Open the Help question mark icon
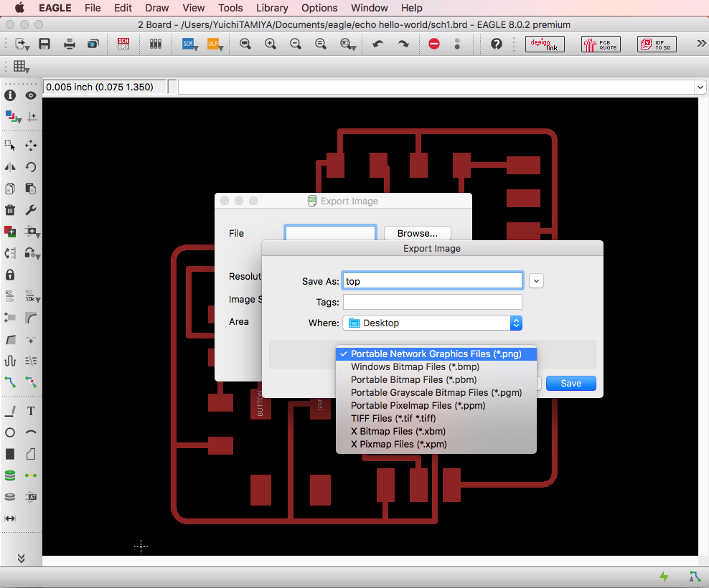 tap(497, 44)
